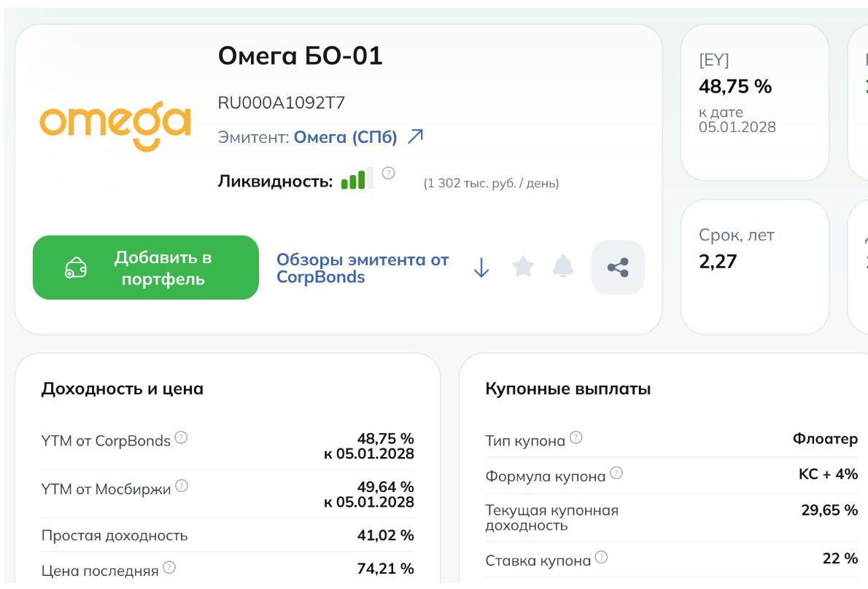Click the help icon beside Цена последняя
The height and width of the screenshot is (589, 868).
[x=169, y=569]
